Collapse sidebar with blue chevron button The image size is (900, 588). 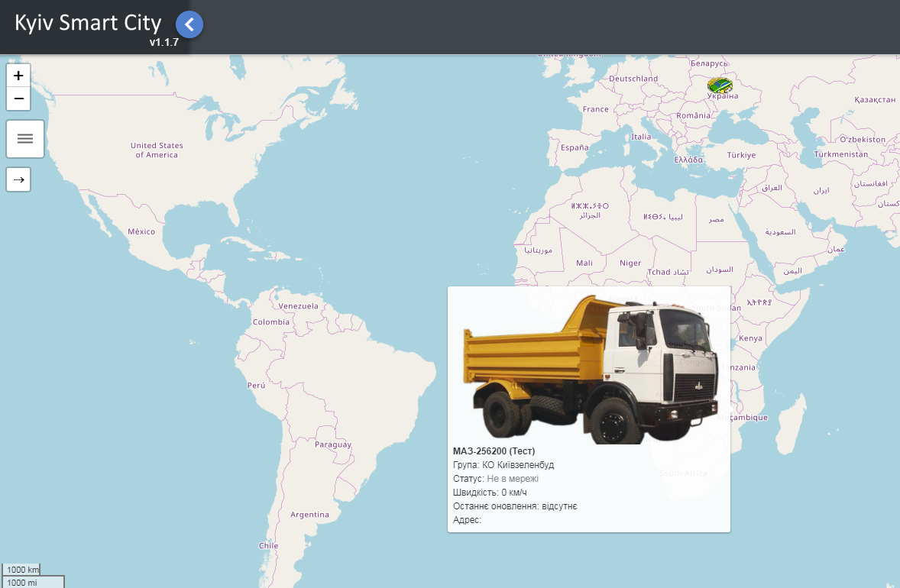point(189,24)
